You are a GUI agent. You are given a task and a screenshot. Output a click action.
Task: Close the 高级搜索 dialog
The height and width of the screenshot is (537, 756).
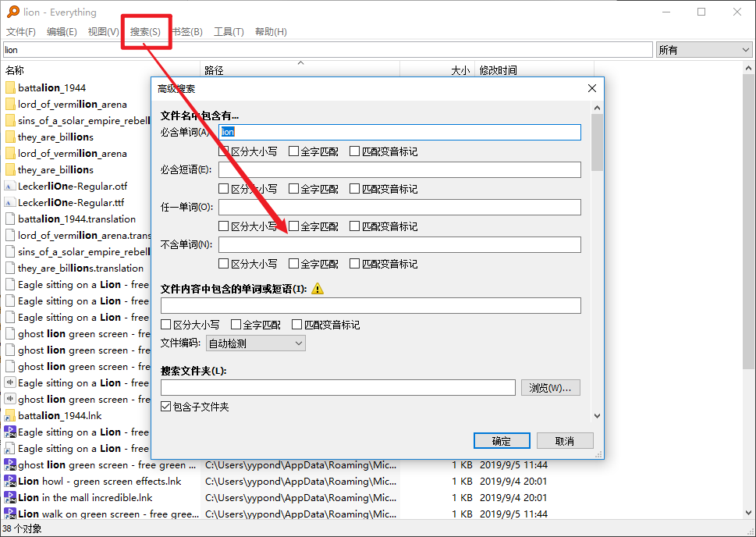[592, 88]
